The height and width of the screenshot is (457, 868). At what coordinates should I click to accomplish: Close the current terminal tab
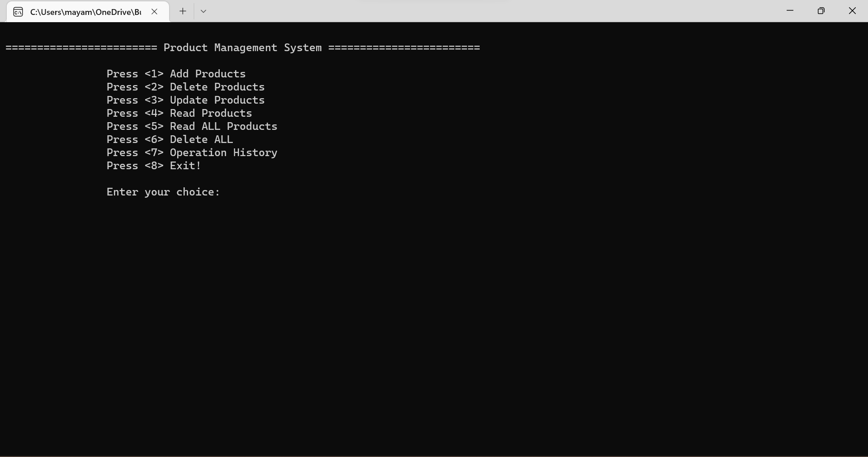155,12
